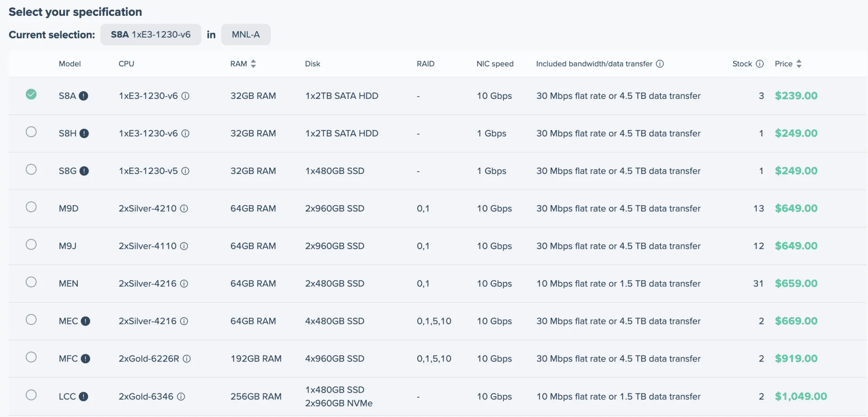Viewport: 868px width, 417px height.
Task: Click the 256GB RAM cell
Action: click(256, 397)
